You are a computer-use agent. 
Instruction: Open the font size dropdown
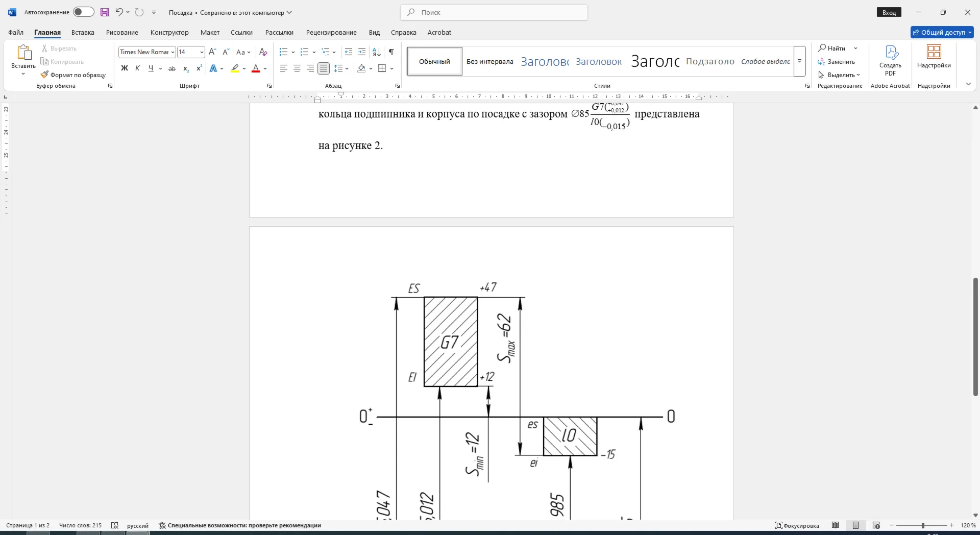(202, 52)
